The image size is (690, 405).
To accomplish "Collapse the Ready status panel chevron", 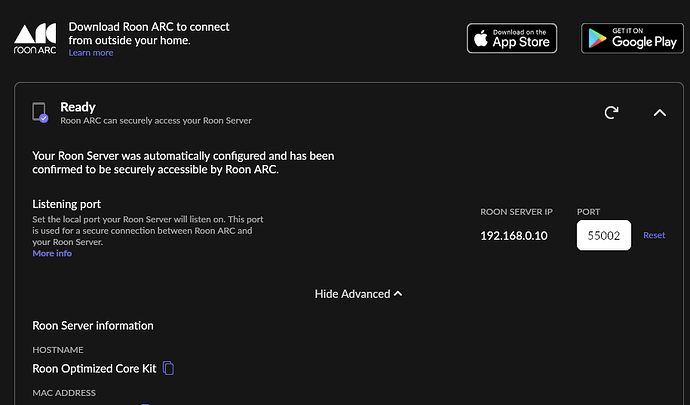I will [659, 113].
